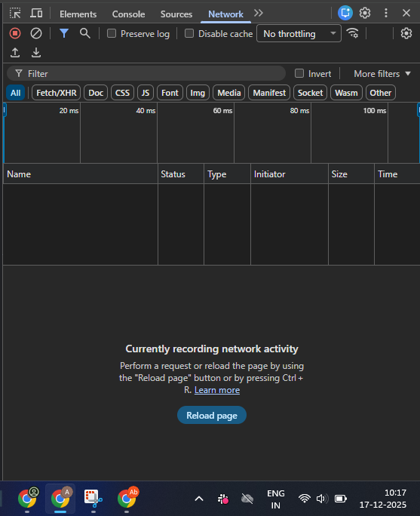Open first Chrome profile in taskbar
Viewport: 420px width, 516px height.
point(28,498)
